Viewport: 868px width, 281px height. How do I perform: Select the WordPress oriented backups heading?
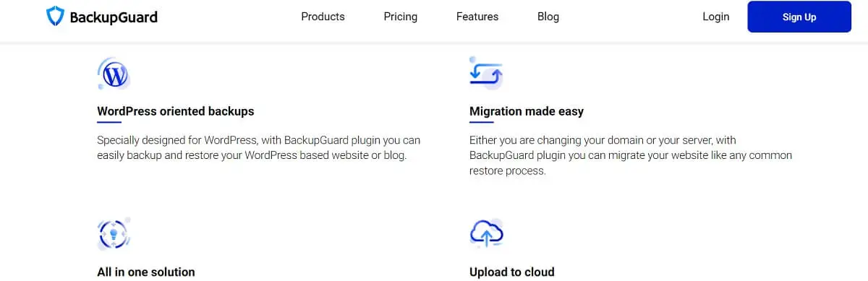[x=176, y=111]
